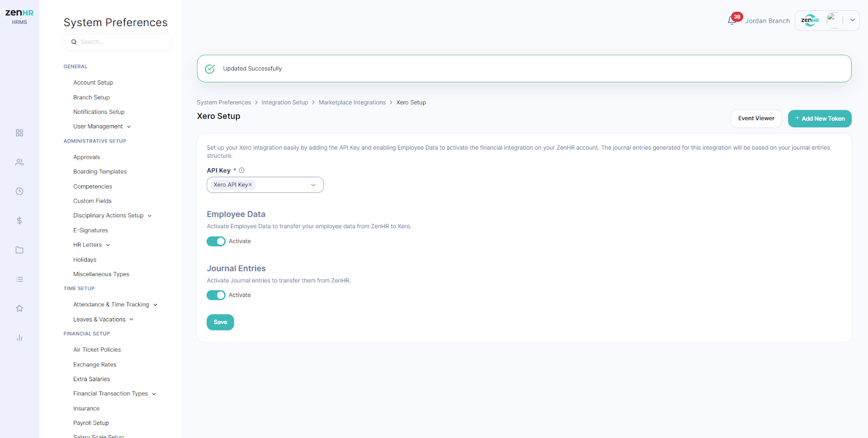Click the profile avatar image in header

[834, 21]
